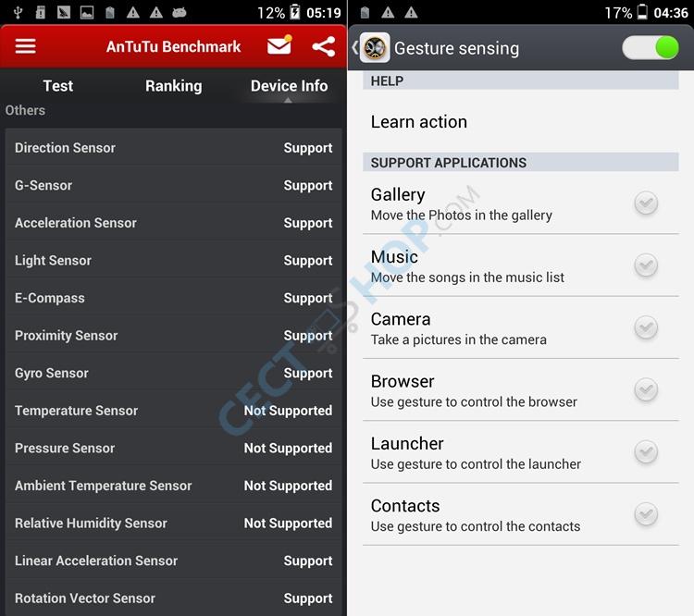This screenshot has height=616, width=694.
Task: Select the Linear Acceleration Sensor row
Action: [174, 561]
